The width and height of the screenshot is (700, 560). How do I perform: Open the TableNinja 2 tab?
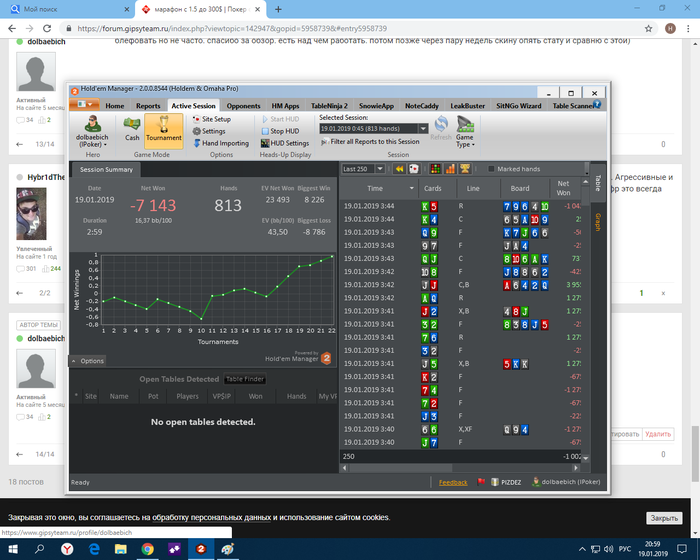329,106
